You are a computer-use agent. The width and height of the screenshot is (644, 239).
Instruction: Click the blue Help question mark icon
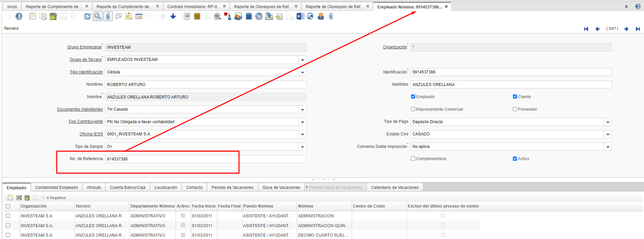point(19,16)
